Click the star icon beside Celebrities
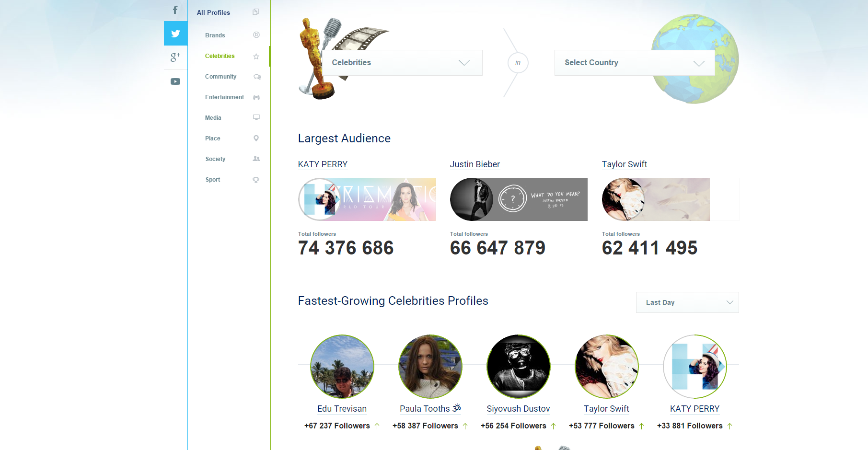Screen dimensions: 868x450 [x=256, y=57]
